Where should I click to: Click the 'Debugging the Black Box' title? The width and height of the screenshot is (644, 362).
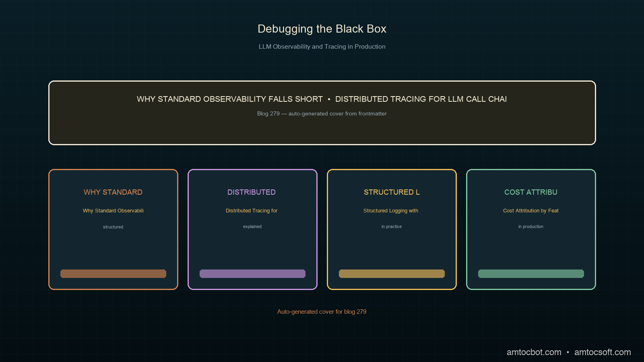(322, 29)
